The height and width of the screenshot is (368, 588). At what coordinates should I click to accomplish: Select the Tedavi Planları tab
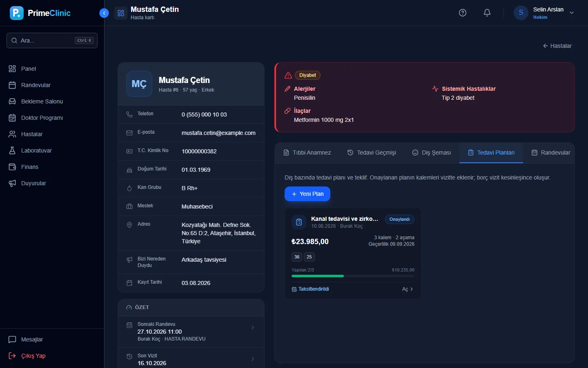pos(491,153)
